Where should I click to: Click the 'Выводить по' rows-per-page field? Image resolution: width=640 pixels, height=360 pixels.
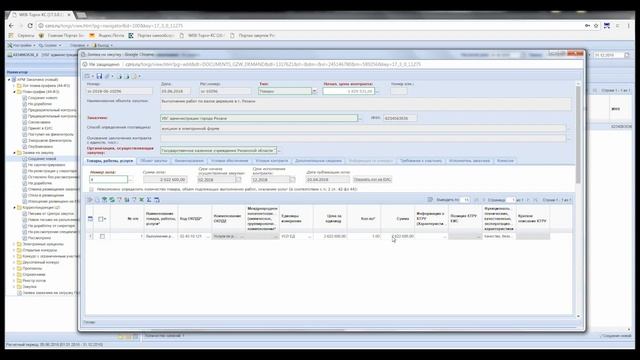click(465, 200)
